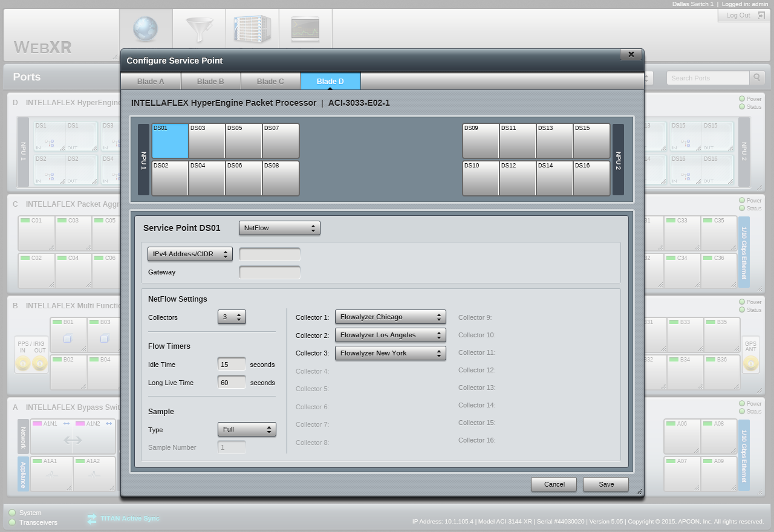Image resolution: width=774 pixels, height=532 pixels.
Task: Select port A08 in the Ports window
Action: (x=719, y=436)
